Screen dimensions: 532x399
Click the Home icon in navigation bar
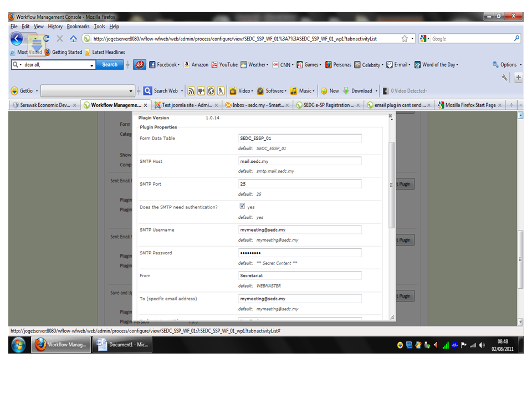click(73, 39)
